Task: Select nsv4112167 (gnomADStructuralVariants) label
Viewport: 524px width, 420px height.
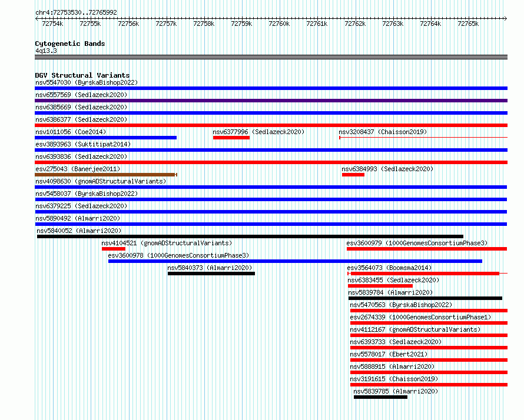Action: coord(415,329)
